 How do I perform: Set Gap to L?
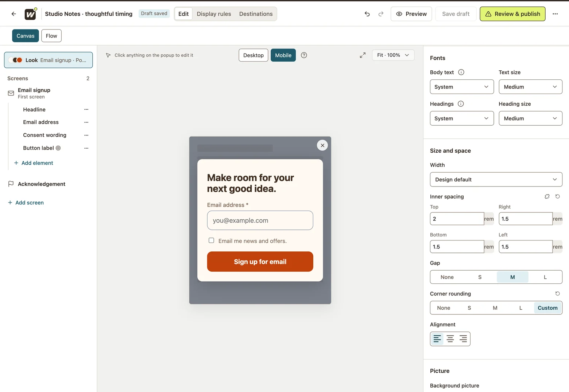coord(545,277)
